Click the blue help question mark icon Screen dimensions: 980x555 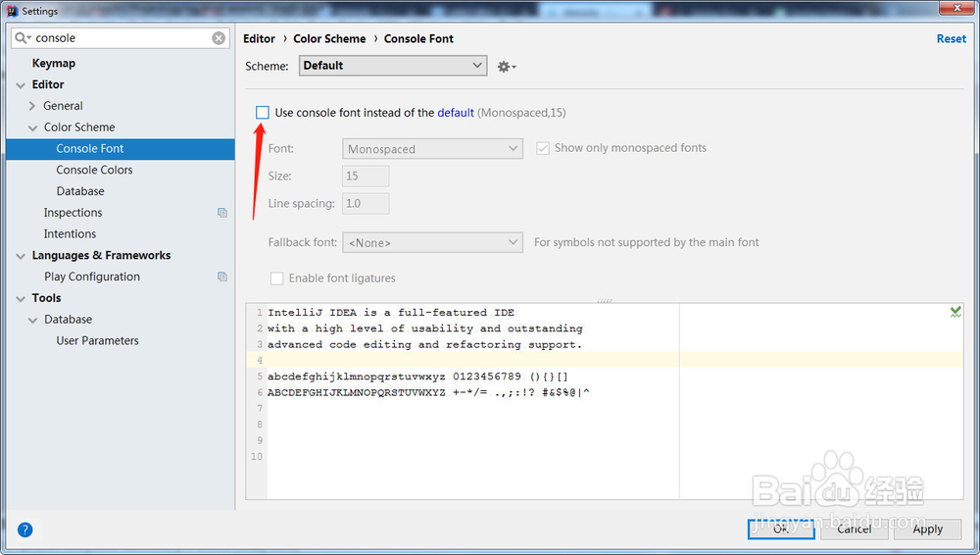25,530
